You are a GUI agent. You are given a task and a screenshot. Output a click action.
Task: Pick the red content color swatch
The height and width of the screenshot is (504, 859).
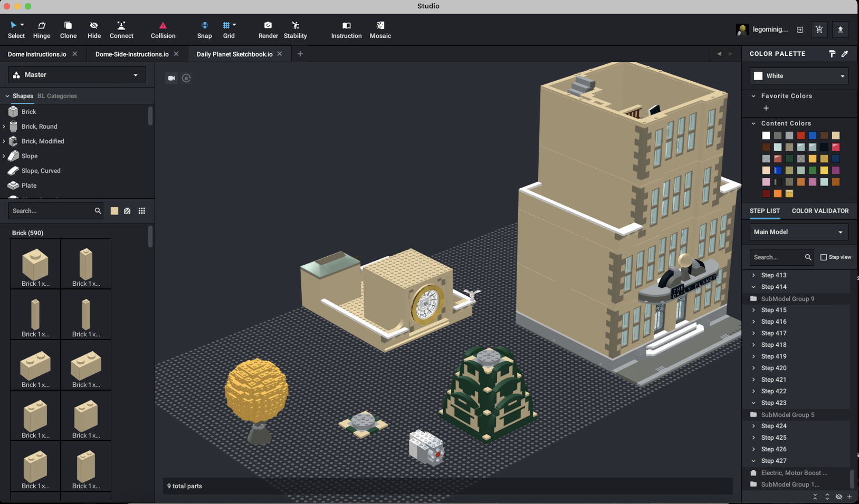[801, 135]
